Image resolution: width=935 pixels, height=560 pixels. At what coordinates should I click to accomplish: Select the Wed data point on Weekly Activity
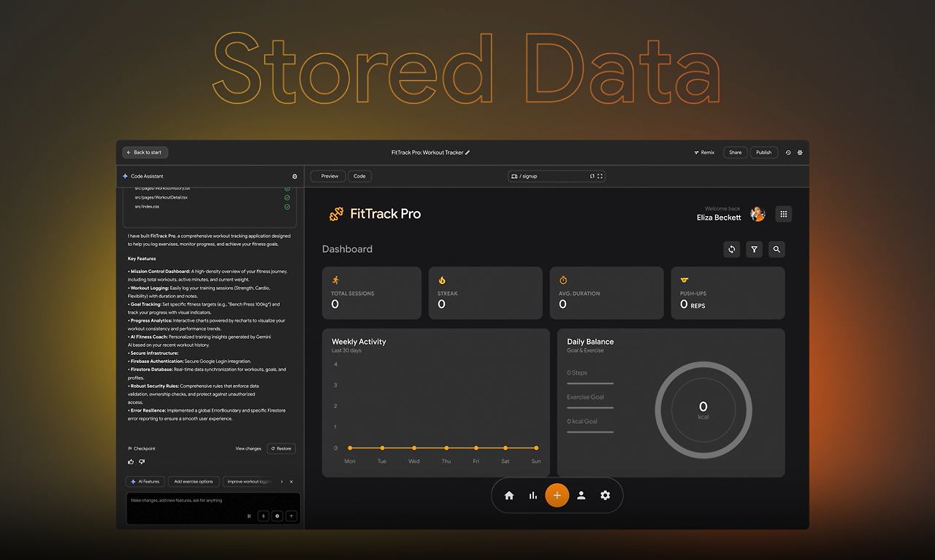tap(414, 448)
